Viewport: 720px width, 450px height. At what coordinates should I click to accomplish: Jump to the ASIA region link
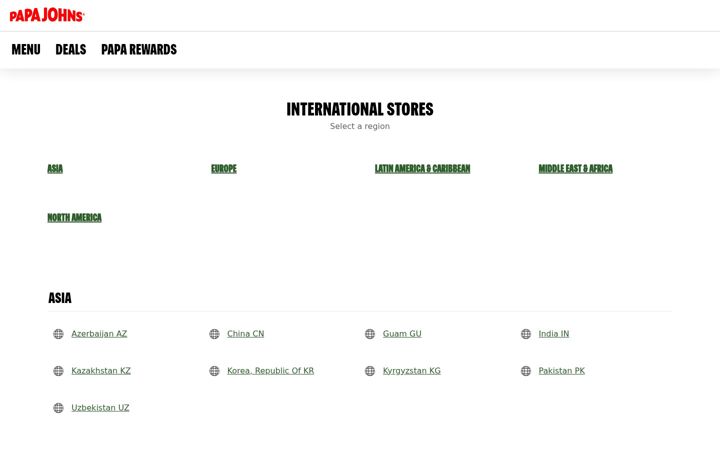point(55,169)
